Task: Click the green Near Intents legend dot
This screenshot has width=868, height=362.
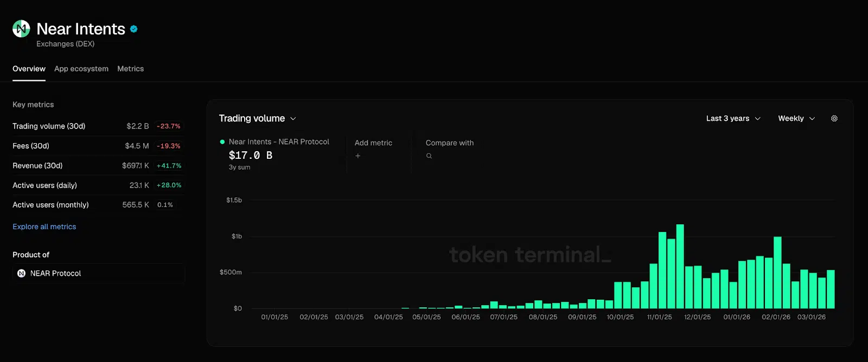Action: (222, 142)
